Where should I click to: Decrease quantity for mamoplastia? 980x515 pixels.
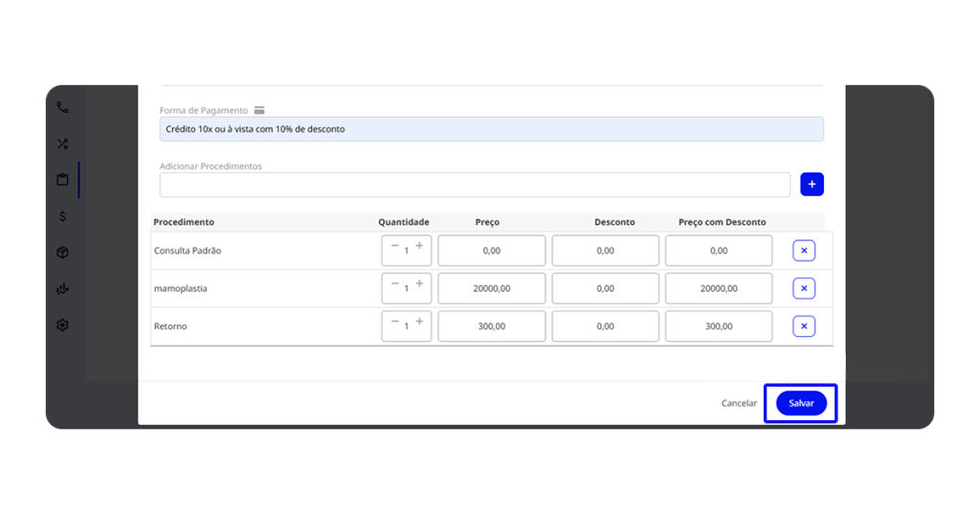coord(394,284)
